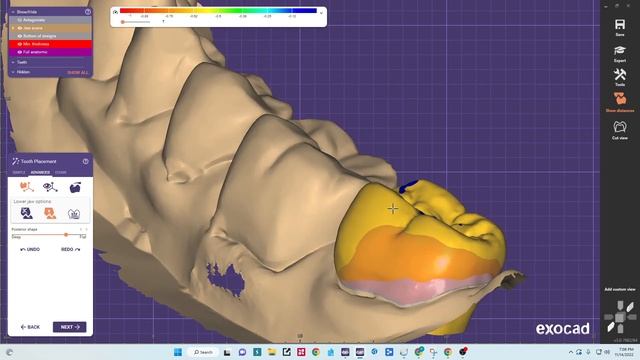Image resolution: width=640 pixels, height=360 pixels.
Task: Click the view cube navigation widget
Action: pyautogui.click(x=620, y=317)
